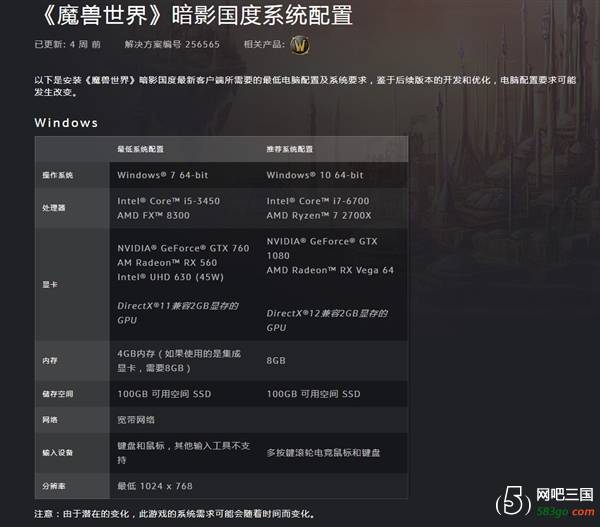
Task: Click the '解决方案编号 256565' text
Action: (172, 44)
